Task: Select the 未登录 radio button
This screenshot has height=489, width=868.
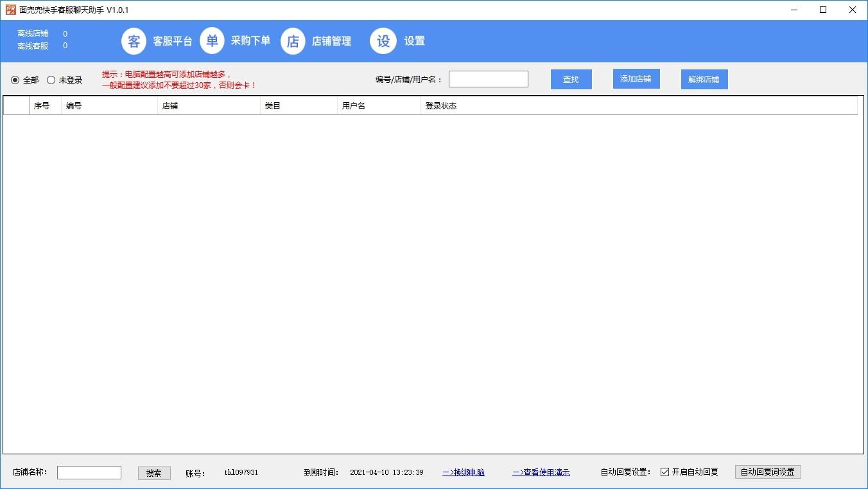Action: click(x=51, y=80)
